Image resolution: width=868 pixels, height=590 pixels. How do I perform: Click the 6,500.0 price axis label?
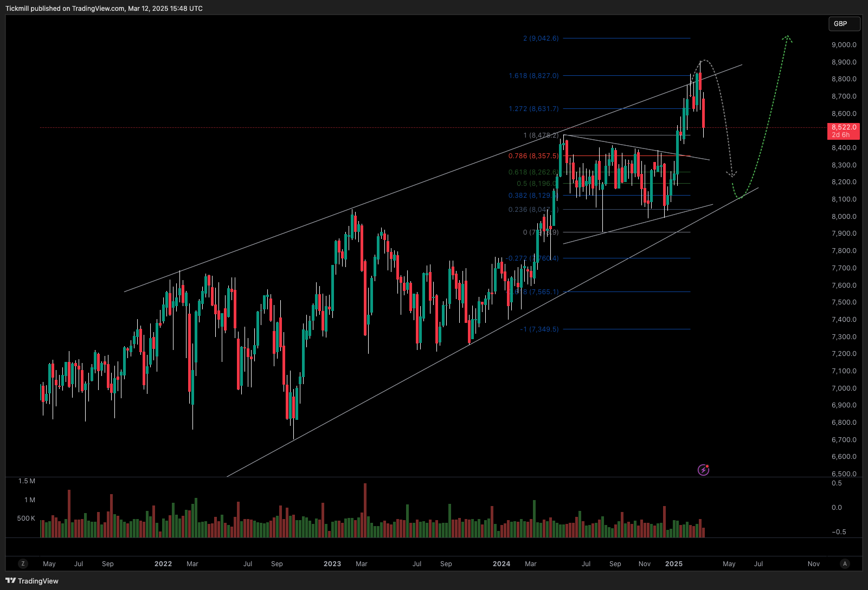[x=844, y=474]
